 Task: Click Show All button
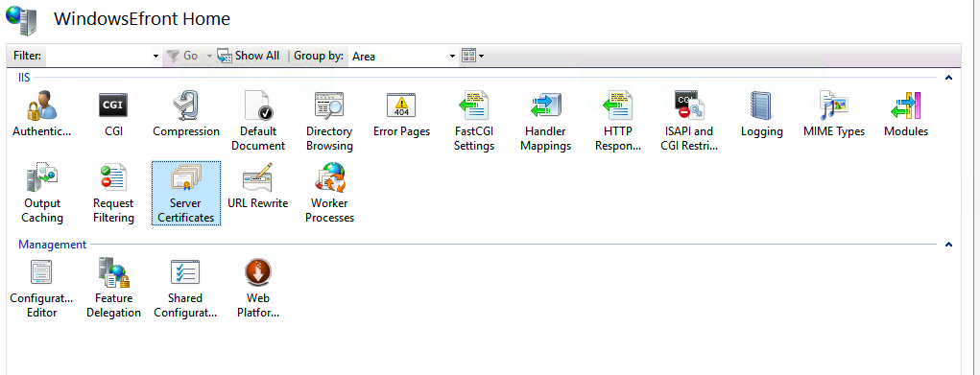point(249,56)
